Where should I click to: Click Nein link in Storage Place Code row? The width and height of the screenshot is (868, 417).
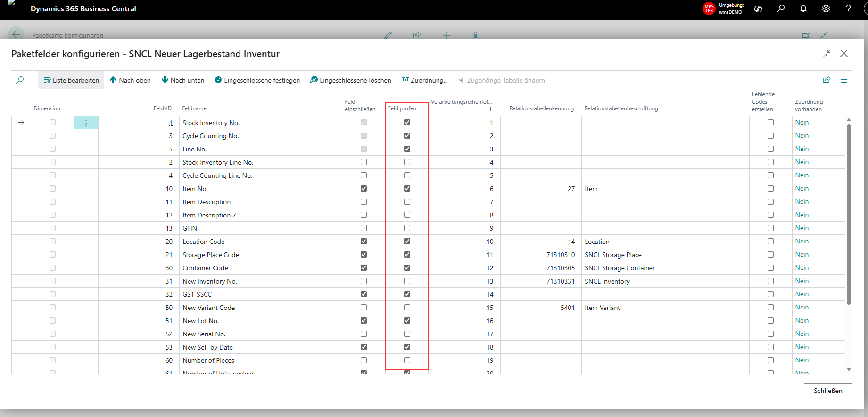pyautogui.click(x=802, y=254)
